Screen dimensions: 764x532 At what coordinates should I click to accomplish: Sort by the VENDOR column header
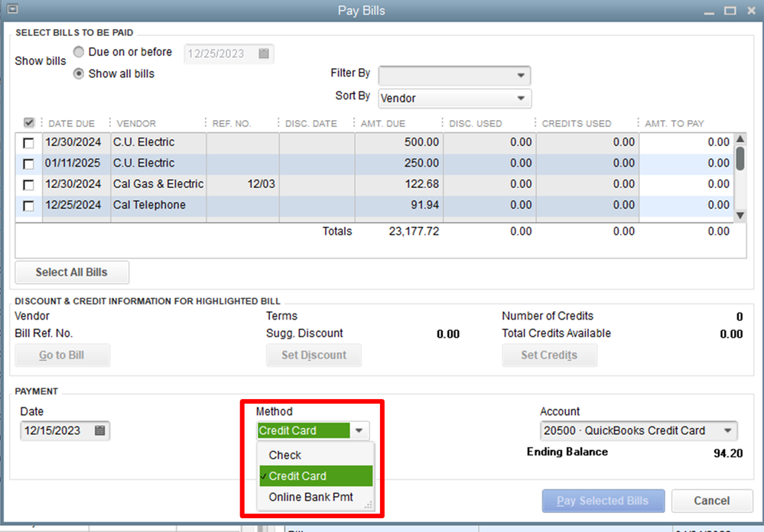coord(136,124)
